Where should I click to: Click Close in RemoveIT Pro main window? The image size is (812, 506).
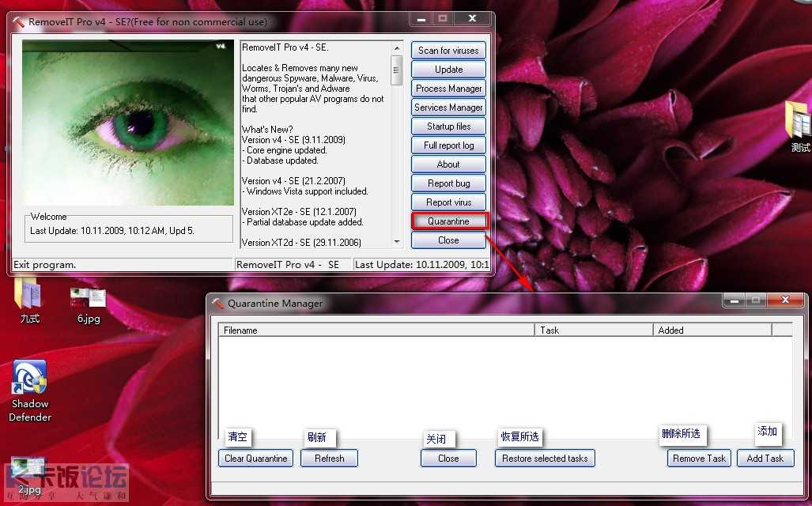pos(448,240)
